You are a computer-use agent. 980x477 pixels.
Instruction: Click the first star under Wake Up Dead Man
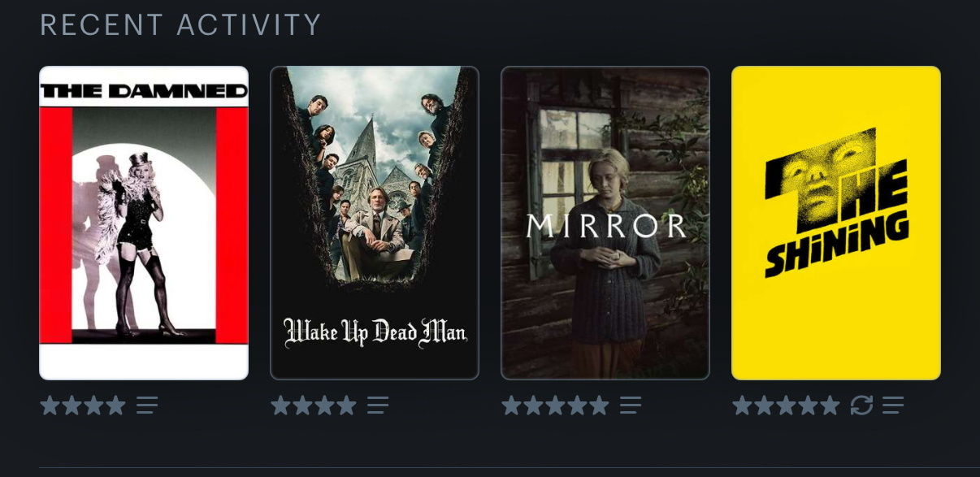tap(281, 405)
